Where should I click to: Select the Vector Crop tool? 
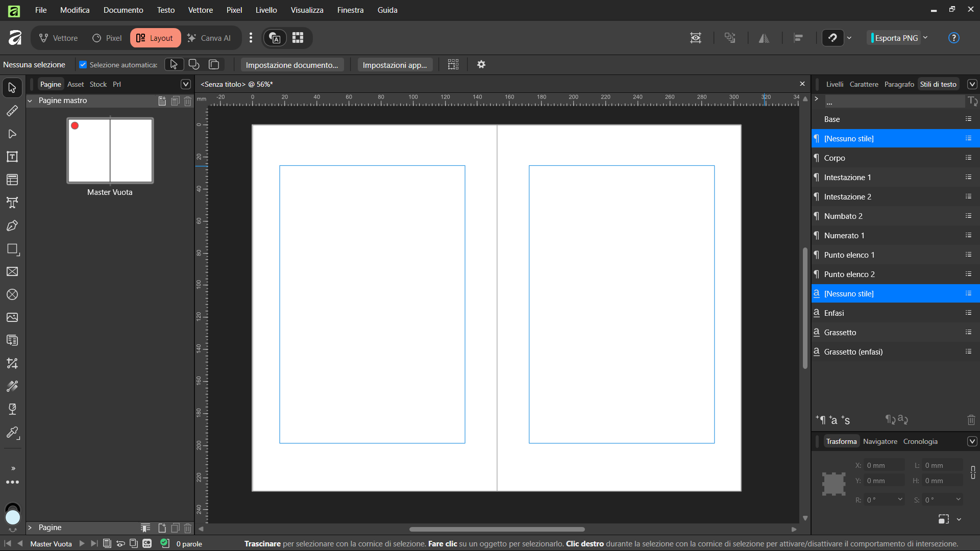(x=12, y=363)
